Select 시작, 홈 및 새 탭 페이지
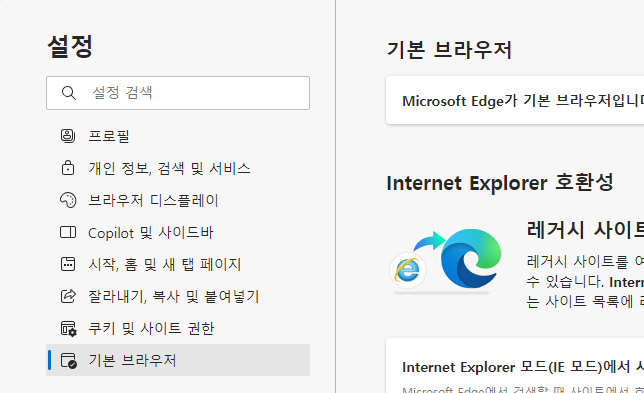The width and height of the screenshot is (644, 393). [x=178, y=264]
